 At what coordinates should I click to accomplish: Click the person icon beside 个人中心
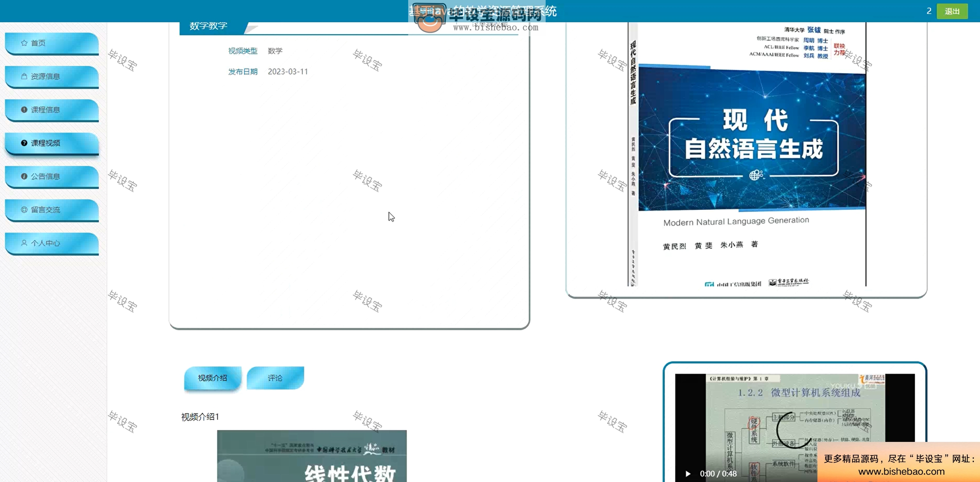[24, 243]
